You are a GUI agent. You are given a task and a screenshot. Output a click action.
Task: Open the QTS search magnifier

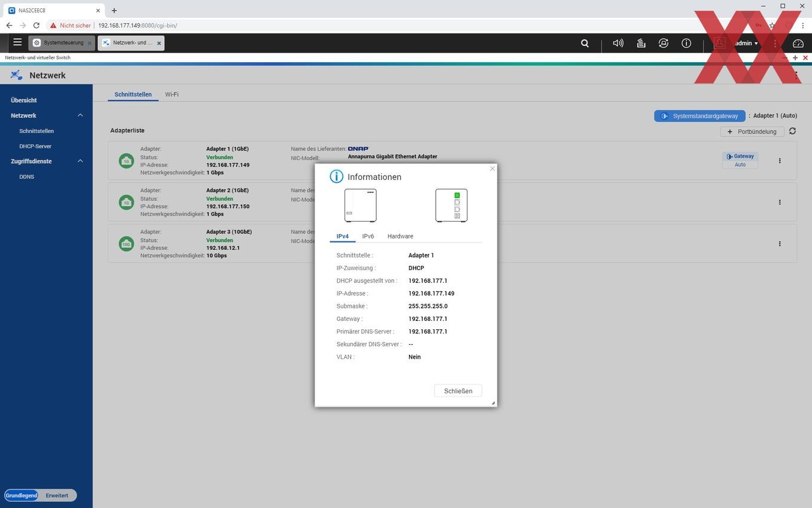(x=585, y=43)
